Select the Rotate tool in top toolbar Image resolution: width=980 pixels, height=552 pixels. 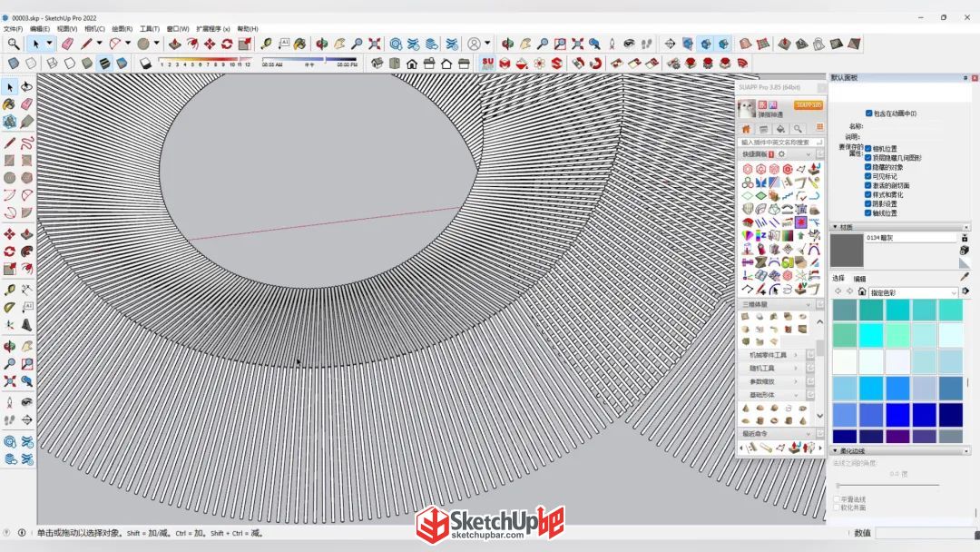[227, 44]
